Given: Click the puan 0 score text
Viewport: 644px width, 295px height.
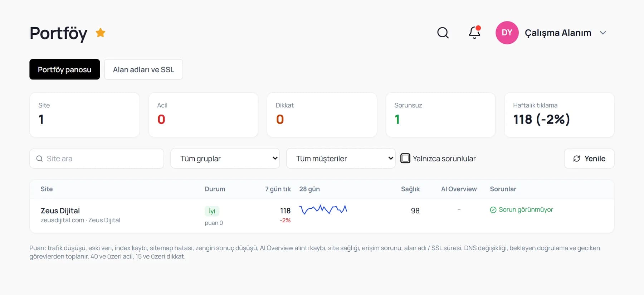Looking at the screenshot, I should 214,223.
